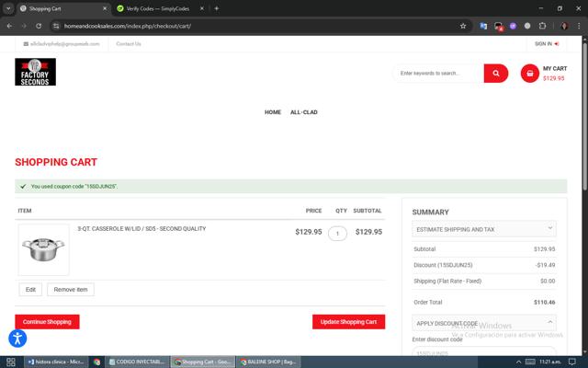Click the Edit item button
Viewport: 588px width, 368px height.
(30, 290)
